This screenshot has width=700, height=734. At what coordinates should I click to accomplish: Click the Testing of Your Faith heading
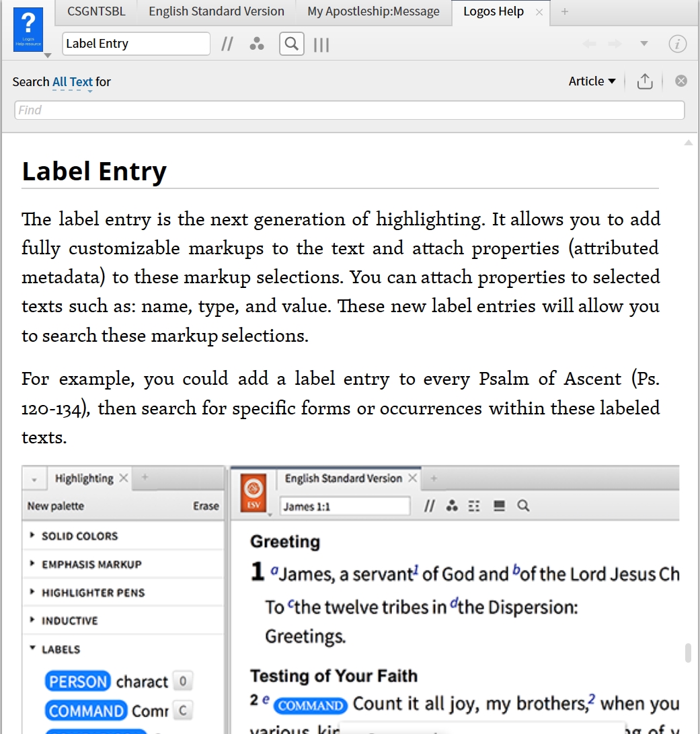pos(334,676)
